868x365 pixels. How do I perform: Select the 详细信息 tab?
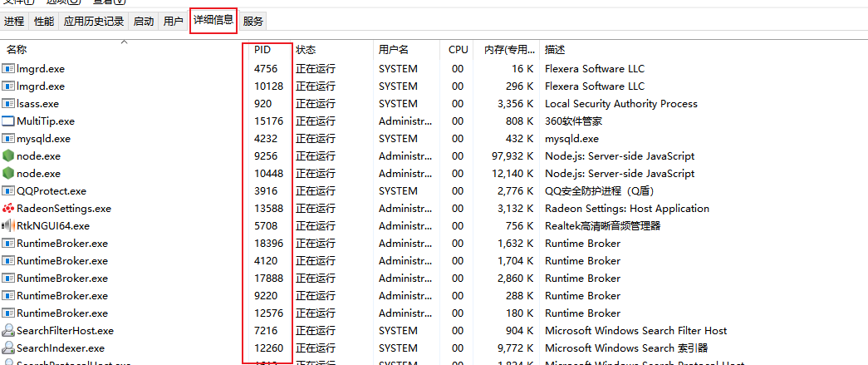pos(213,21)
